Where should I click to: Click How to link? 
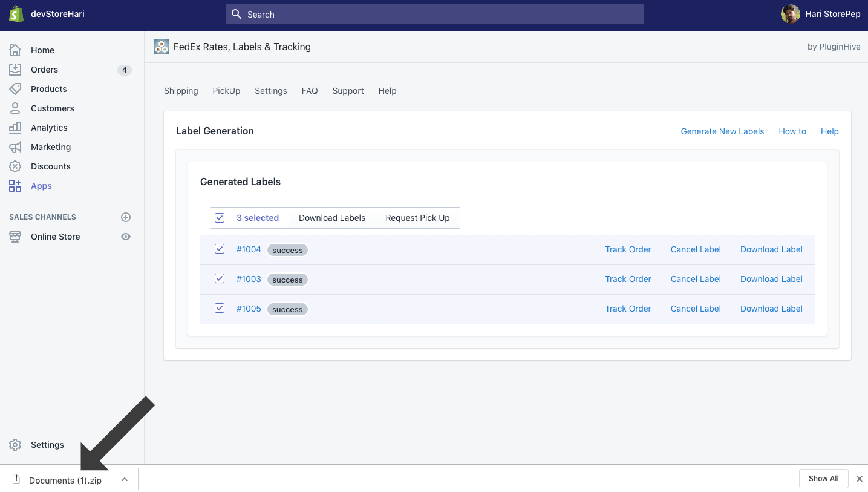point(792,131)
